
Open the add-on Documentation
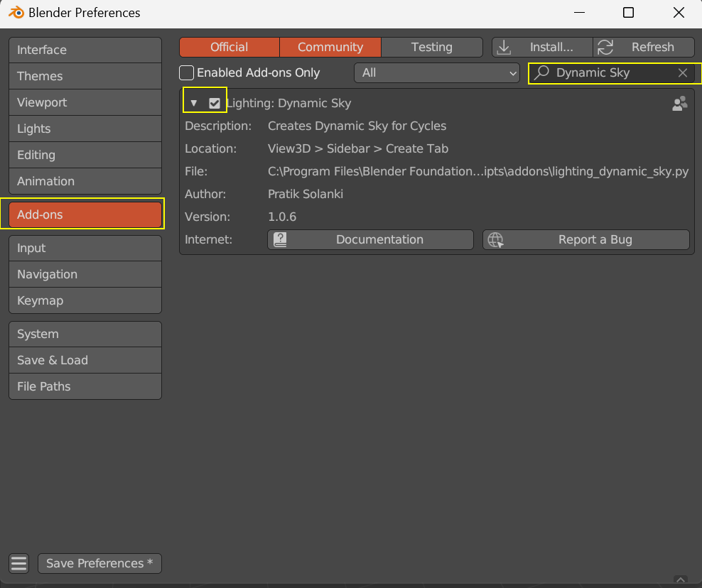pos(370,240)
